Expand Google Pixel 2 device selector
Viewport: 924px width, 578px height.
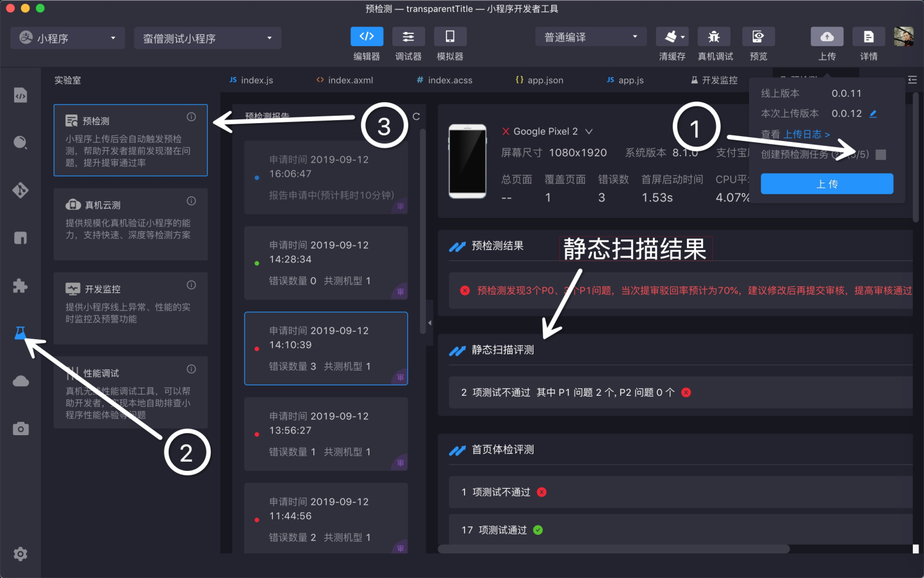pos(589,132)
